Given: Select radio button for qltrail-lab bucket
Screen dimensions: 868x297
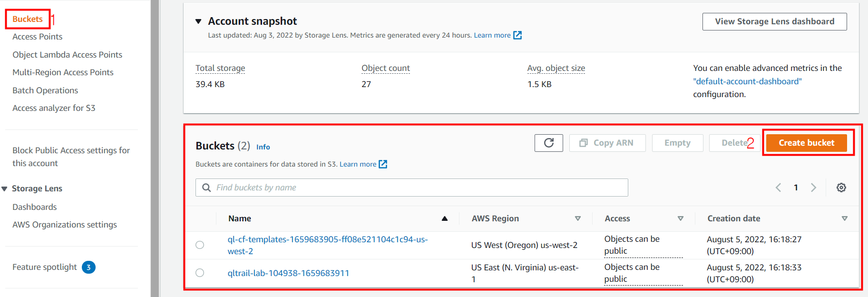Looking at the screenshot, I should click(200, 273).
